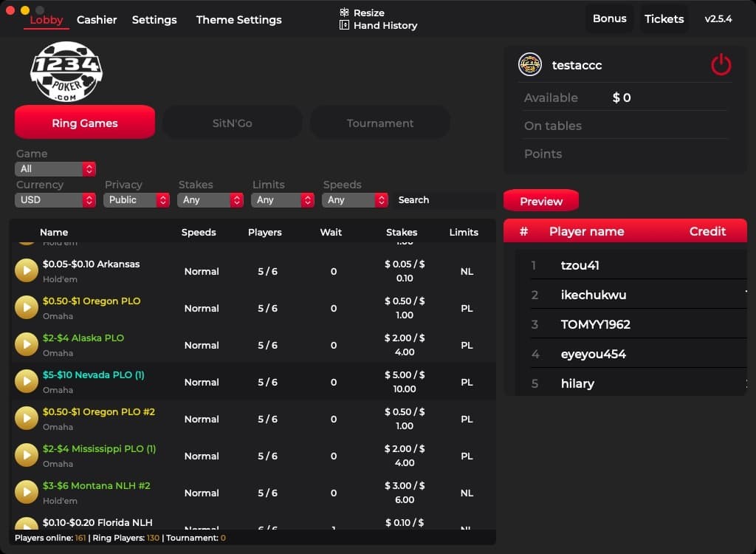Click the 1234 Poker logo
This screenshot has width=756, height=554.
(66, 72)
